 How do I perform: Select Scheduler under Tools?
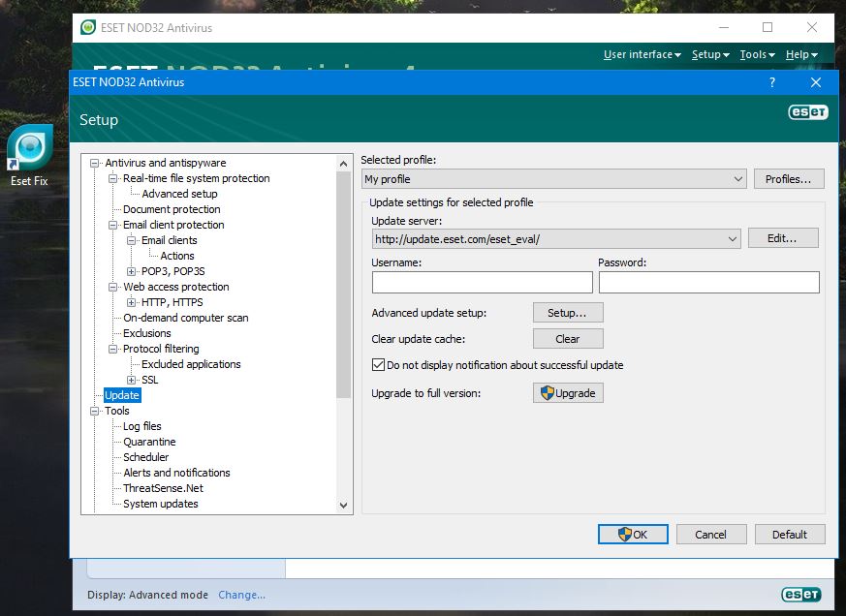coord(145,457)
